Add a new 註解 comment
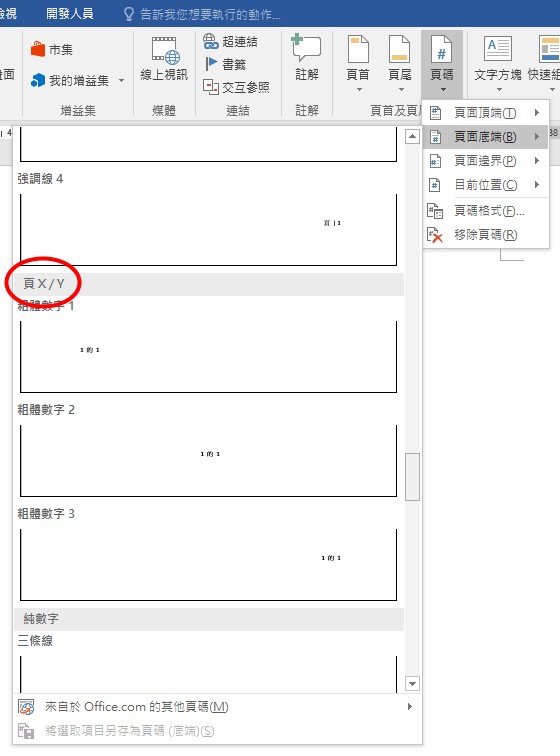This screenshot has height=756, width=560. (x=307, y=57)
